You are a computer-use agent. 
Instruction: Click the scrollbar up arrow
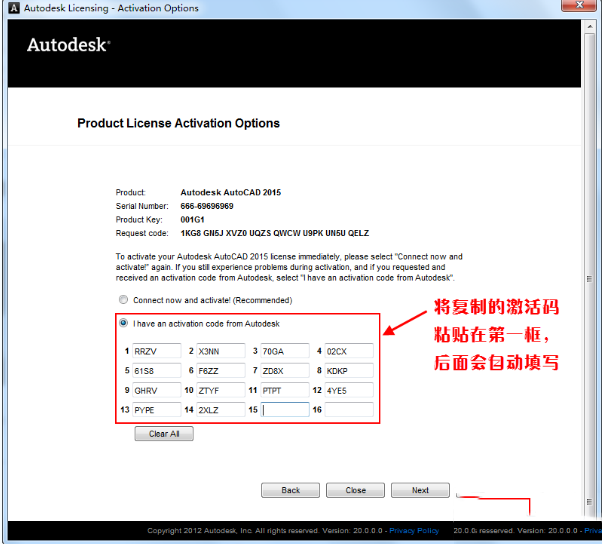[589, 26]
